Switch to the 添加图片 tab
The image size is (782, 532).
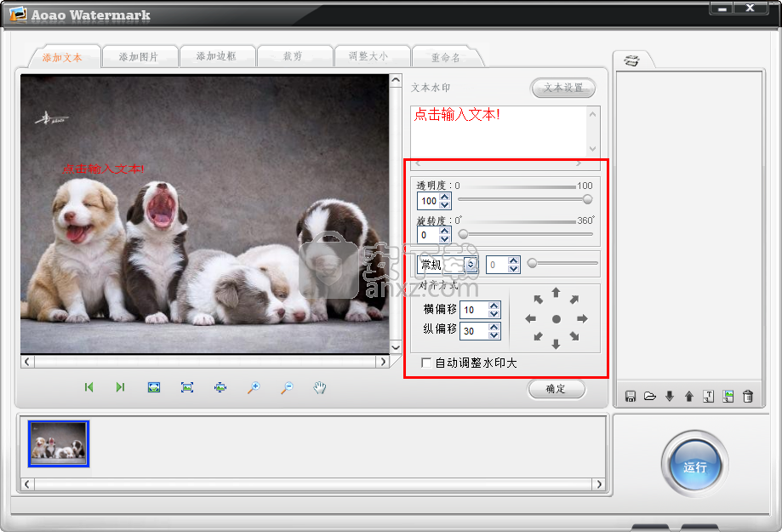coord(139,57)
